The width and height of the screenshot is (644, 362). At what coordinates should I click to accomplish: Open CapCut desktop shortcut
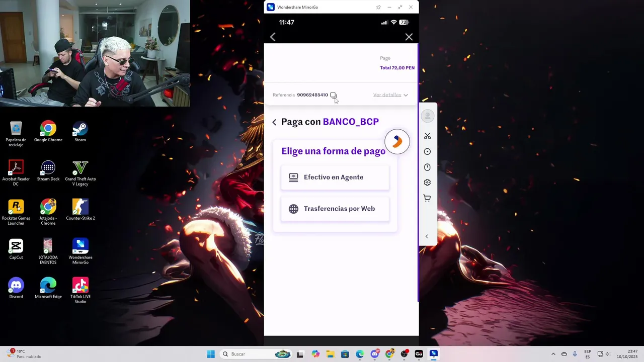tap(16, 249)
